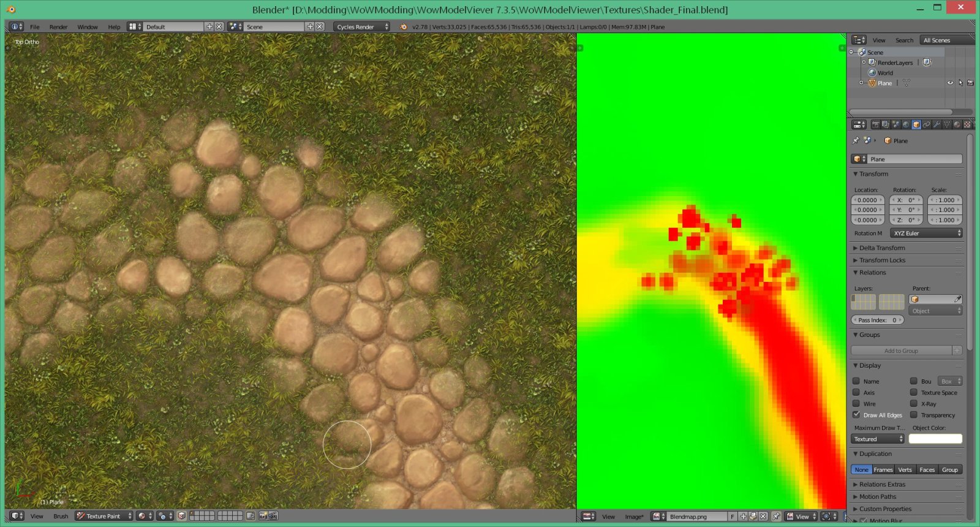Add new image plus in image editor

744,517
